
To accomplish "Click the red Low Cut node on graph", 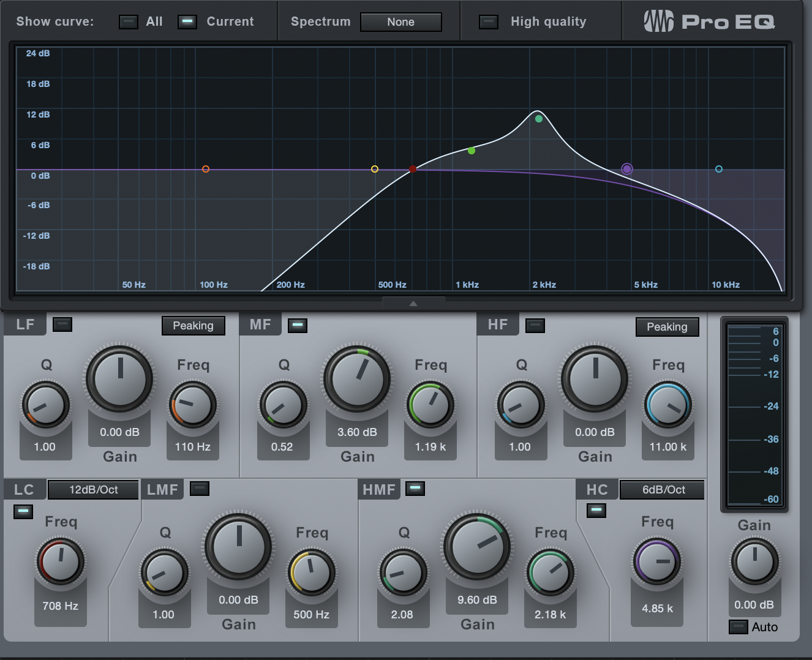I will click(413, 169).
